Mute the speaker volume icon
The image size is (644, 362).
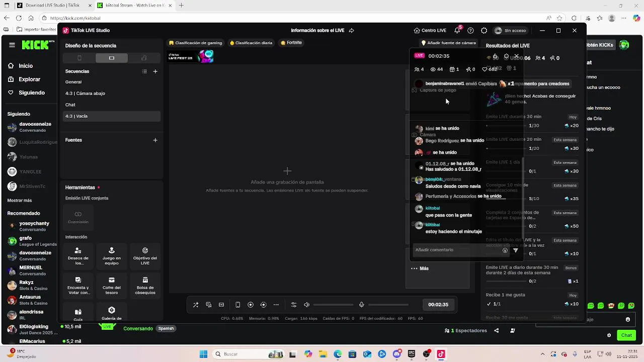point(306,305)
